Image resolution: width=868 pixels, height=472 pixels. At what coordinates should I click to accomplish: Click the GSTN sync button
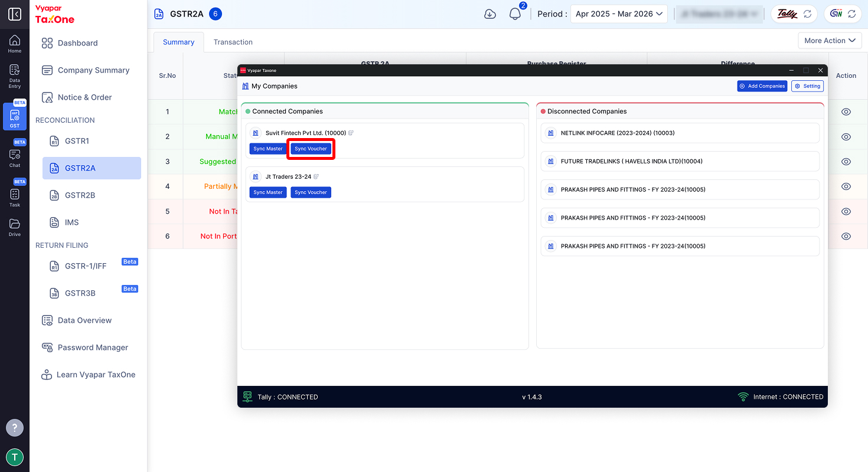[x=843, y=14]
